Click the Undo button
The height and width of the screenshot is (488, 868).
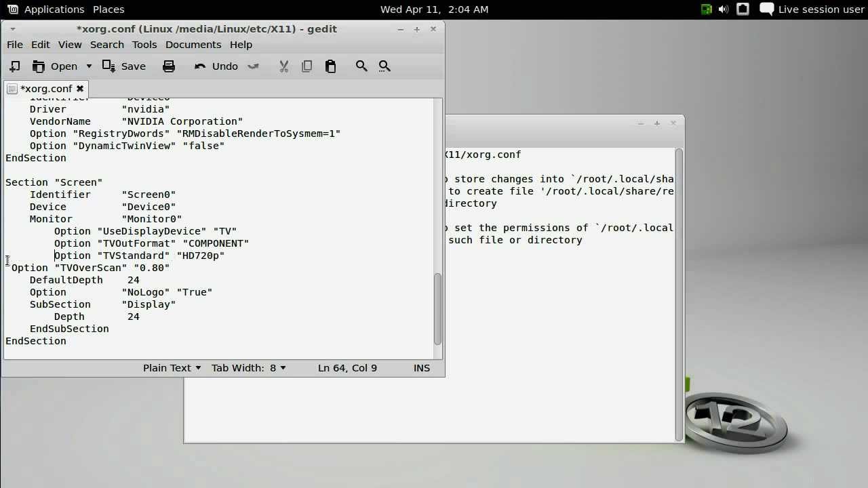point(216,66)
